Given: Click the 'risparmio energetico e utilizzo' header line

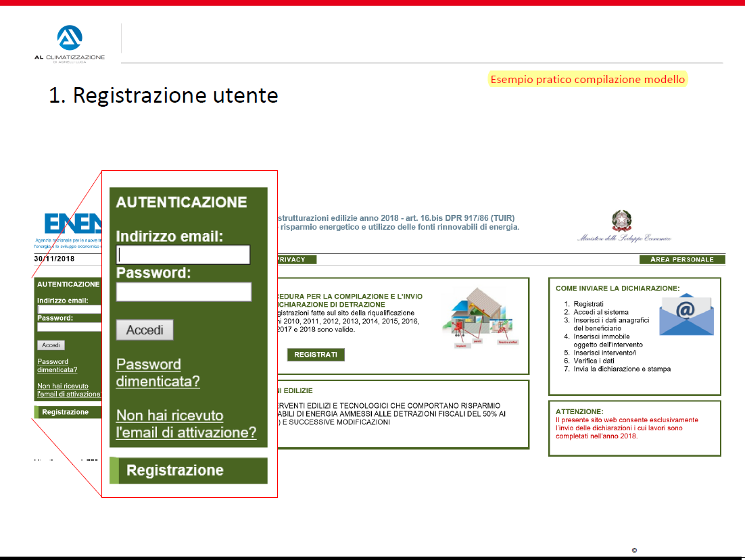Looking at the screenshot, I should pyautogui.click(x=400, y=227).
